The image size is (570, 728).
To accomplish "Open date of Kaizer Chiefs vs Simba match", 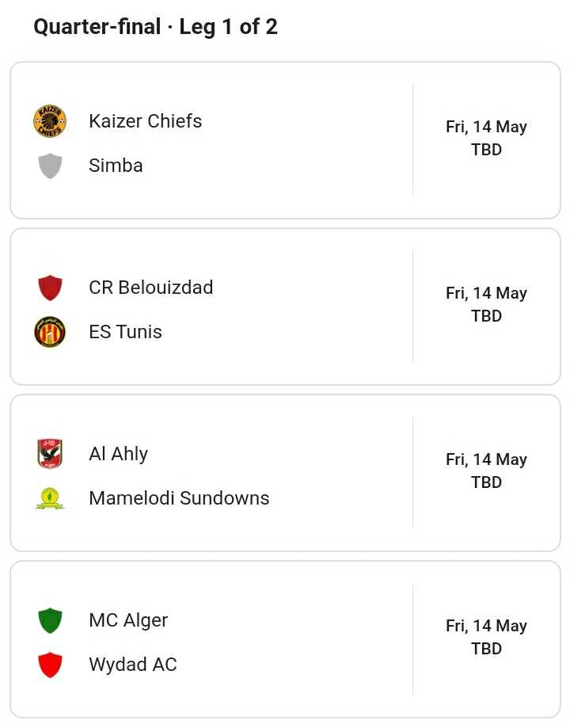I will click(x=486, y=127).
